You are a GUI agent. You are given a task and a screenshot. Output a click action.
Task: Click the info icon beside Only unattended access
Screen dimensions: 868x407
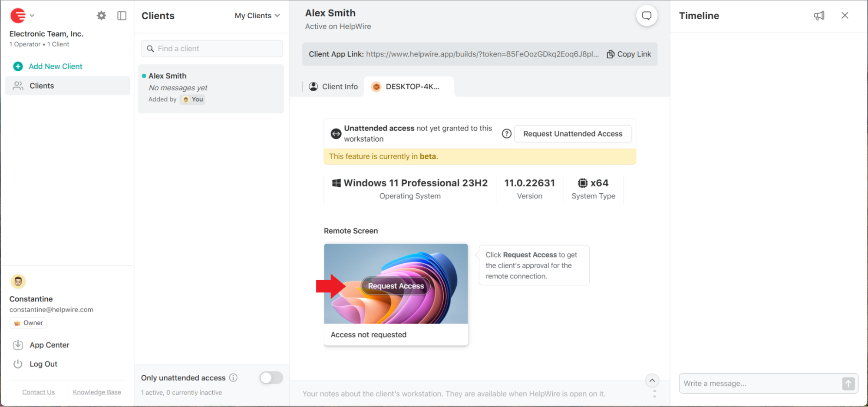(x=234, y=378)
